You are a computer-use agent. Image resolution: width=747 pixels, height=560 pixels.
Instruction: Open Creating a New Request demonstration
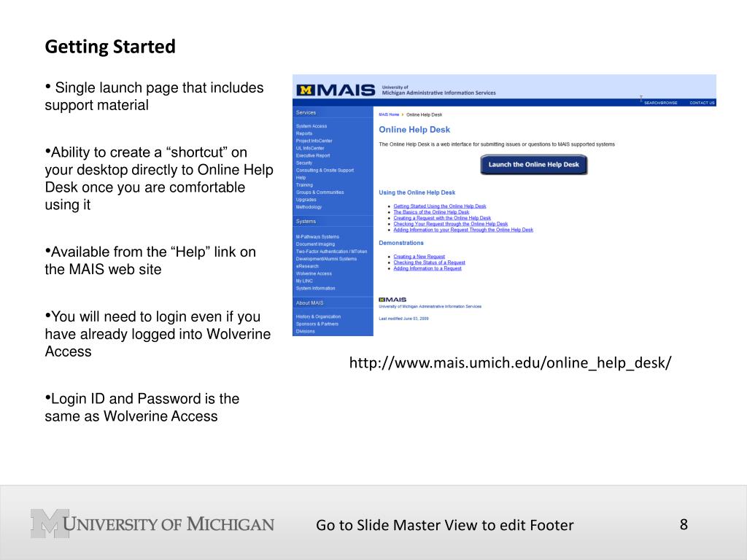point(419,257)
